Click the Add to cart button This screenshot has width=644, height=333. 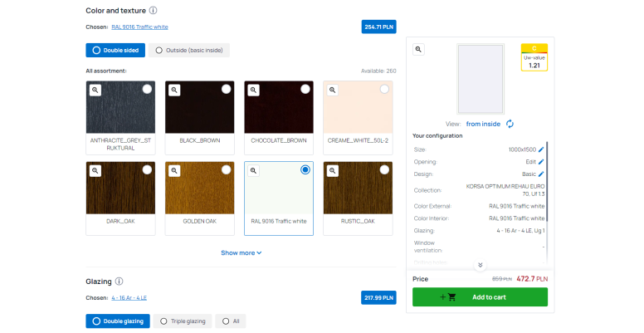(x=480, y=297)
